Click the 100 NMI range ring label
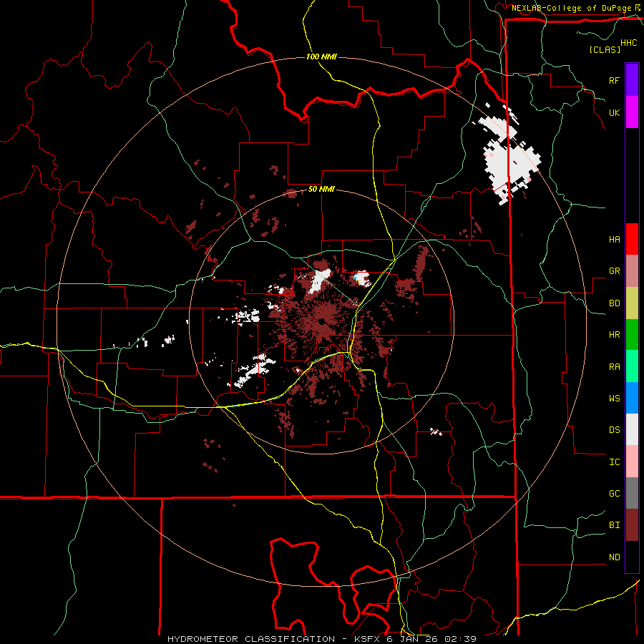 click(x=321, y=57)
